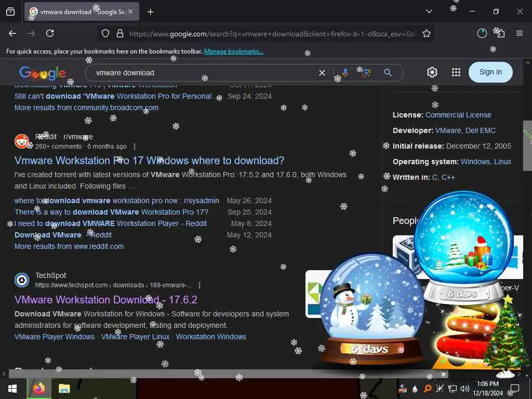
Task: Open network status tray icon
Action: coord(453,389)
